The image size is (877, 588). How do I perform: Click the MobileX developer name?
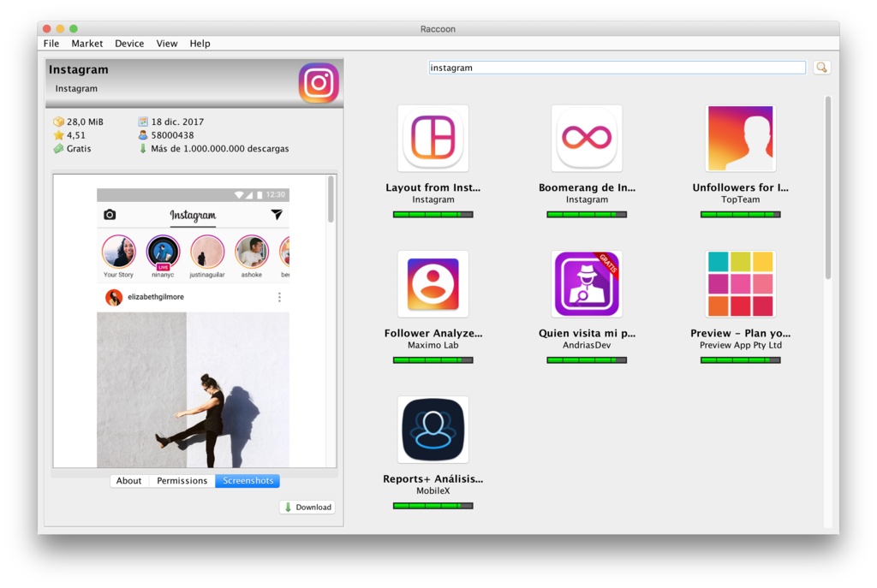click(433, 490)
